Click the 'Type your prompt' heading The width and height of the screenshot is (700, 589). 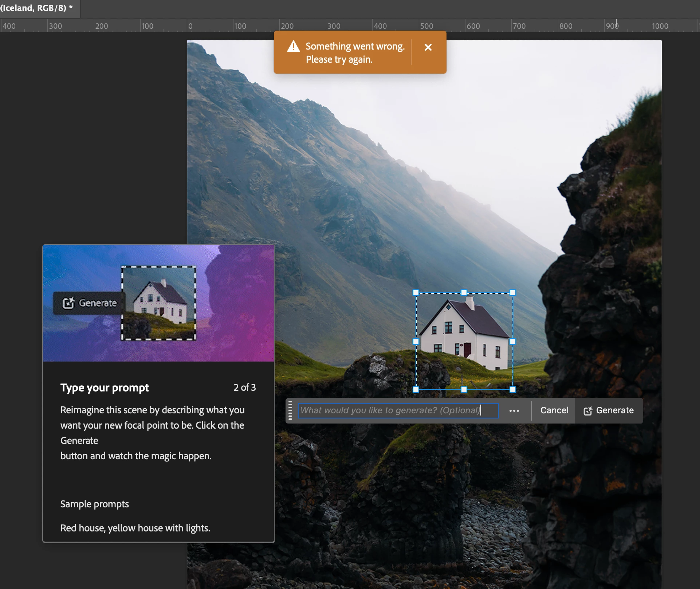105,387
